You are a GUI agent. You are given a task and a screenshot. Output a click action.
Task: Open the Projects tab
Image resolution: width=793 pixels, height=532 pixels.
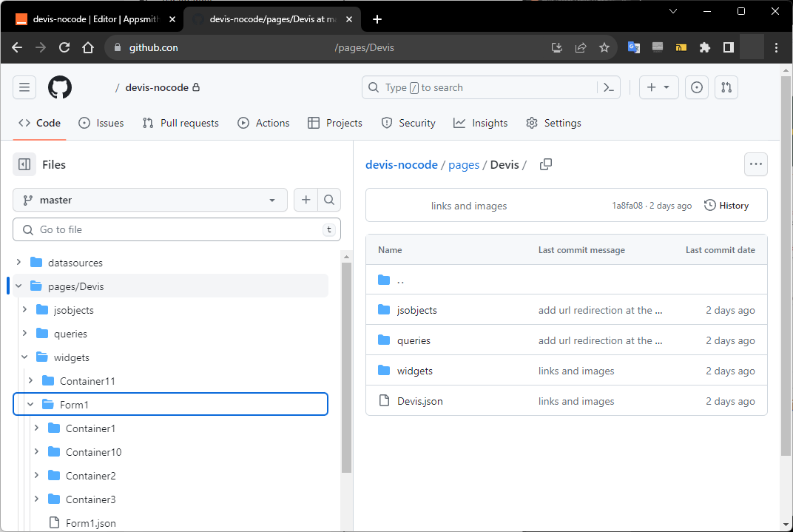(335, 123)
